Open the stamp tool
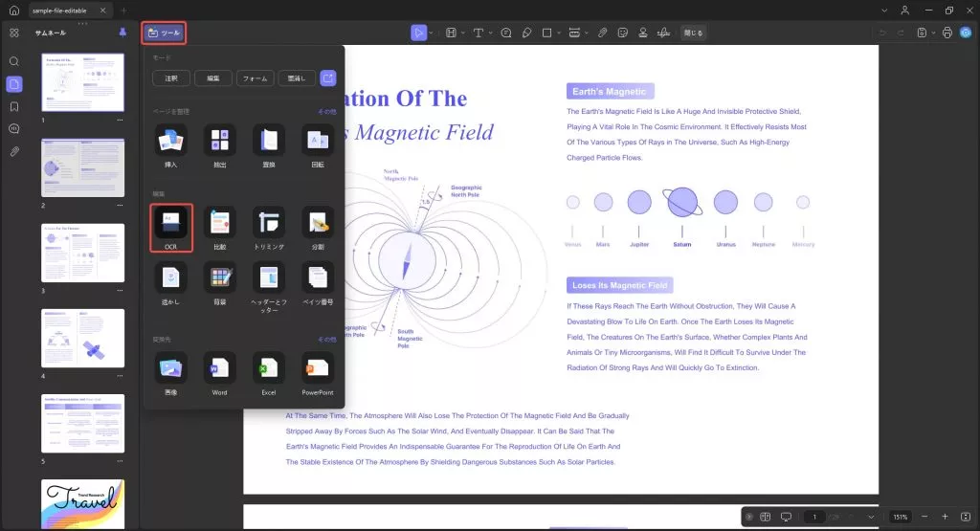 (642, 33)
